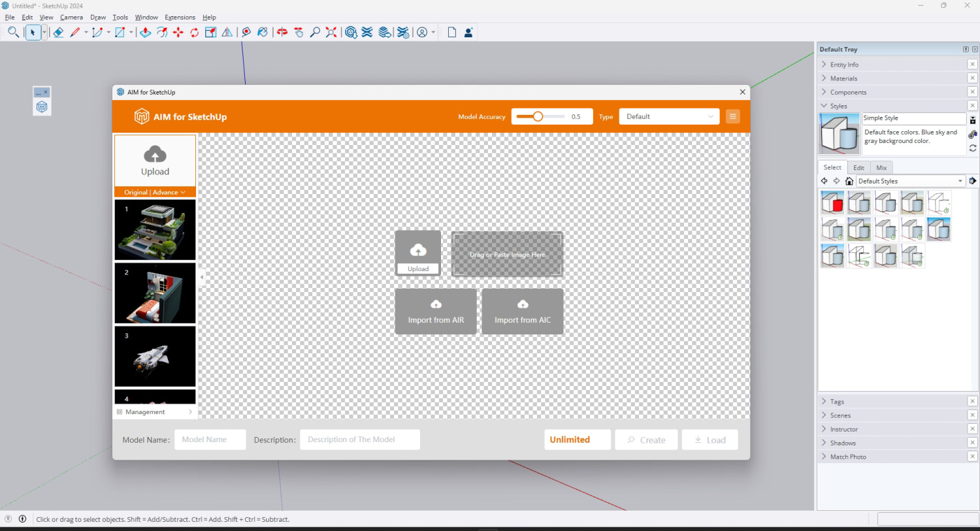Click the Model Name input field
This screenshot has width=980, height=531.
point(210,440)
